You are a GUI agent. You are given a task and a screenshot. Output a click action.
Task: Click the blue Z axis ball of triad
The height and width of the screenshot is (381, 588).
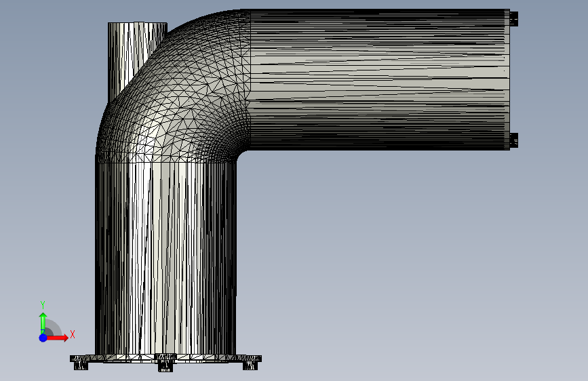pyautogui.click(x=43, y=338)
